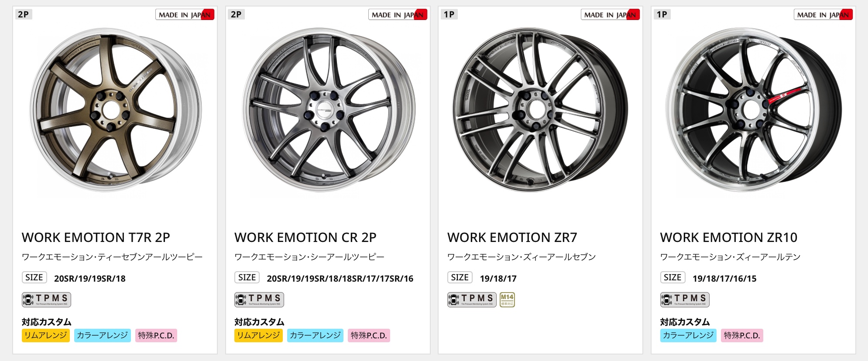Viewport: 868px width, 361px height.
Task: Select blue カラーアレンジ tag on CR 2P
Action: click(315, 335)
